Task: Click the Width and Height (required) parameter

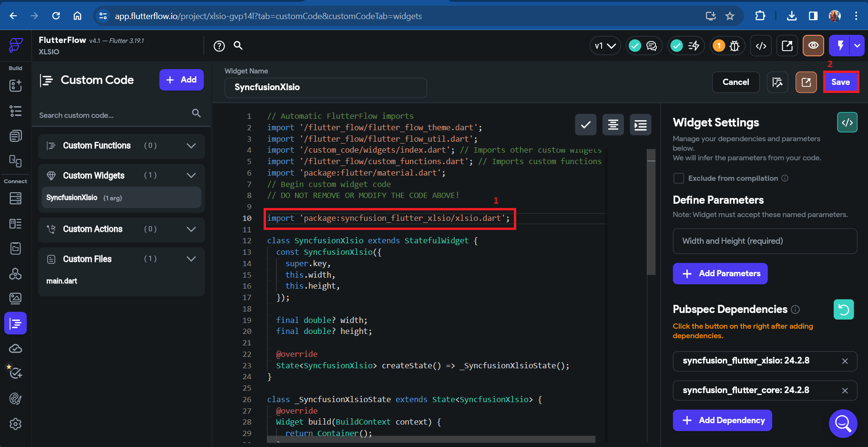Action: point(765,241)
